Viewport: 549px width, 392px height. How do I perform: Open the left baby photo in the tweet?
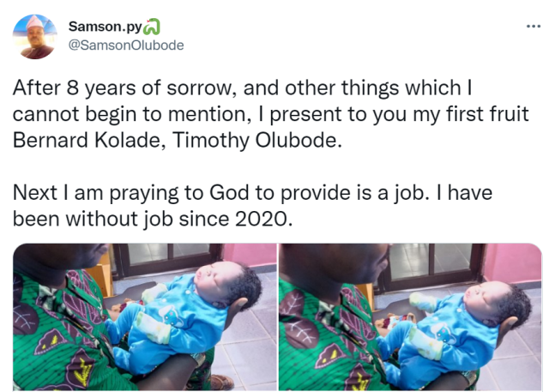click(x=145, y=317)
